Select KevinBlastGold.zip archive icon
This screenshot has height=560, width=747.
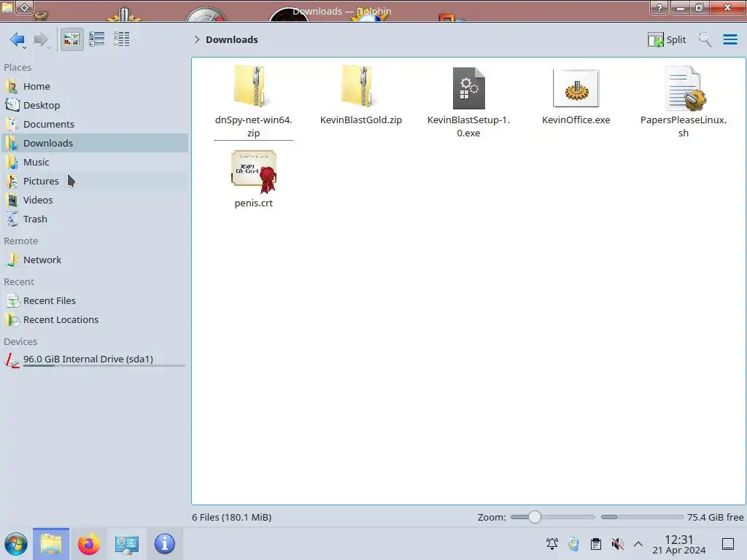pos(360,86)
